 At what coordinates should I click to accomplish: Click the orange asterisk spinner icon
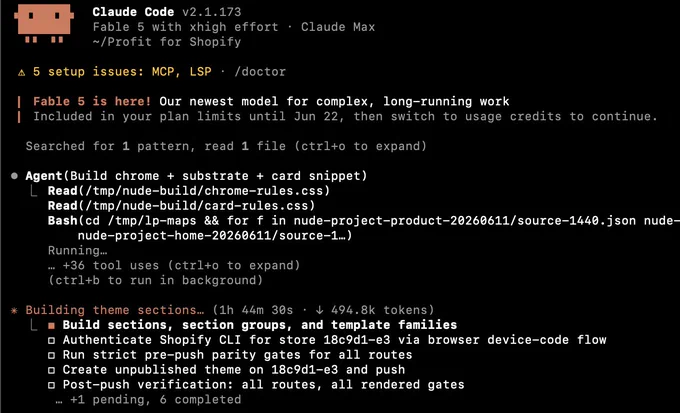coord(15,310)
